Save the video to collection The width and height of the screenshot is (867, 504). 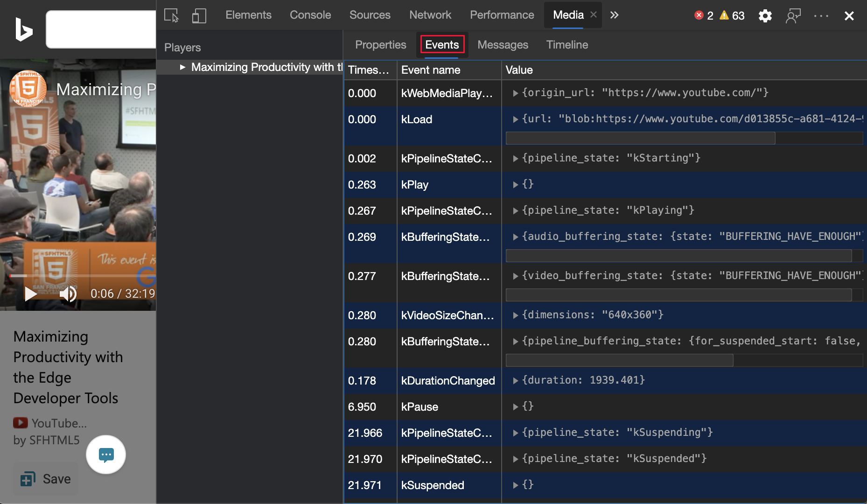point(46,479)
